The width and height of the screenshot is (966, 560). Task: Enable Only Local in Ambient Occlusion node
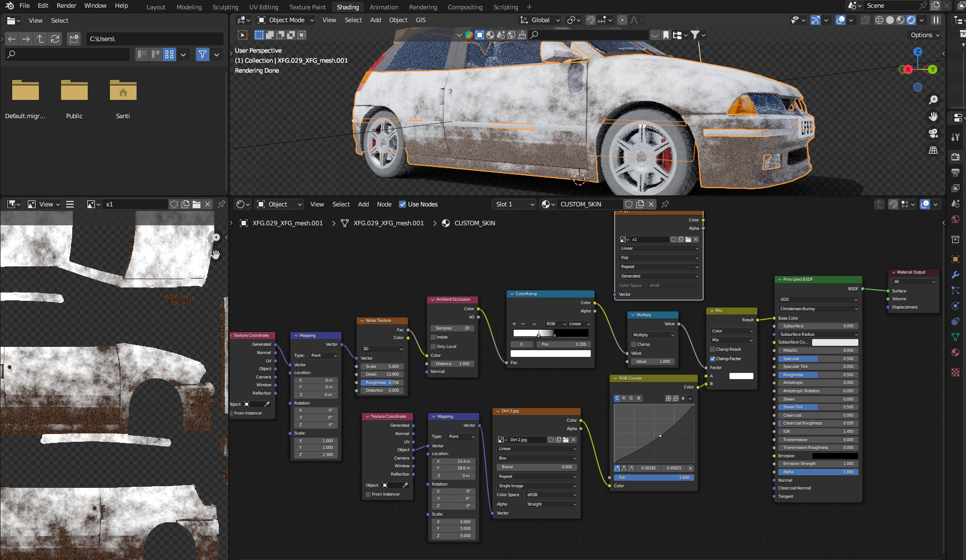(434, 347)
